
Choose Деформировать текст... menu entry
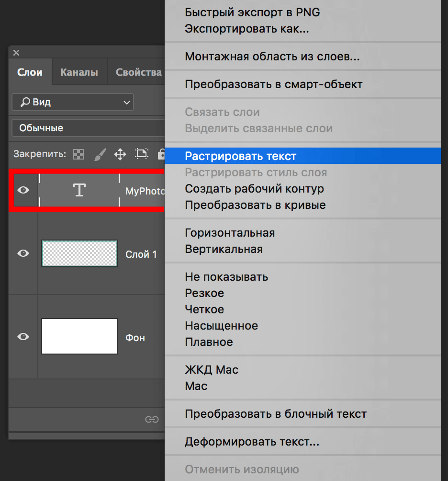(x=252, y=442)
